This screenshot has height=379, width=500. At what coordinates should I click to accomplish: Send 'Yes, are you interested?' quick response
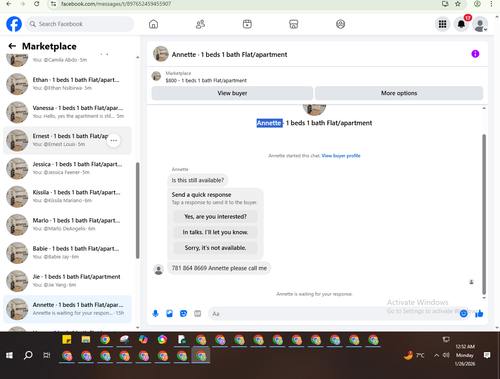[215, 217]
